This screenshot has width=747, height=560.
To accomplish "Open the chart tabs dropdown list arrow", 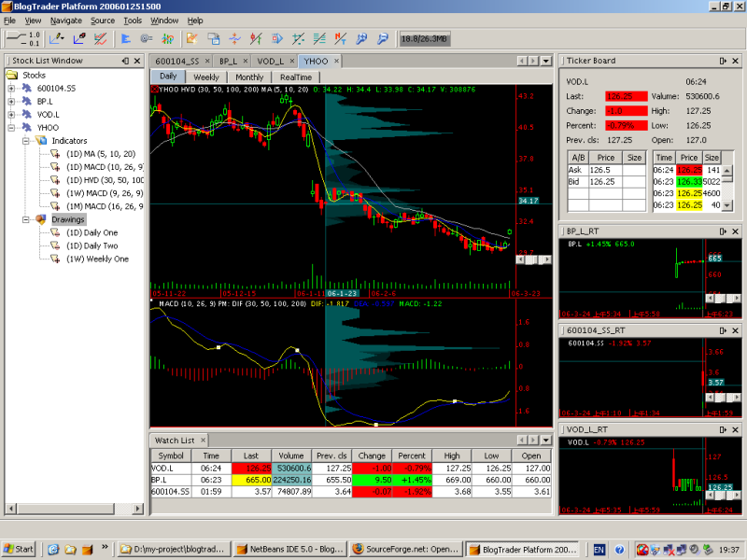I will pyautogui.click(x=546, y=61).
